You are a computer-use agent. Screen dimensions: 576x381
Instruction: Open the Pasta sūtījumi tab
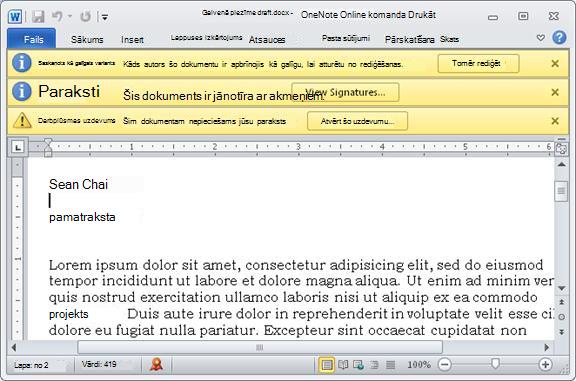point(346,38)
